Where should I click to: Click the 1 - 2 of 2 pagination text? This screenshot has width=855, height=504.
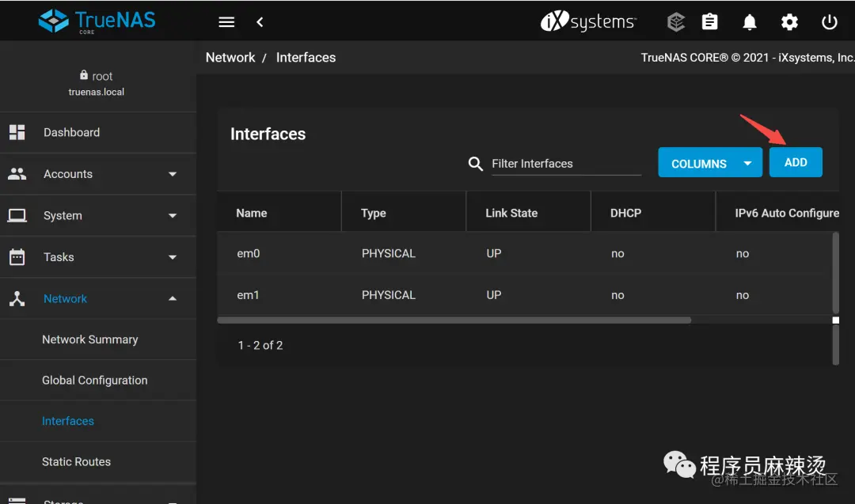[x=260, y=346]
